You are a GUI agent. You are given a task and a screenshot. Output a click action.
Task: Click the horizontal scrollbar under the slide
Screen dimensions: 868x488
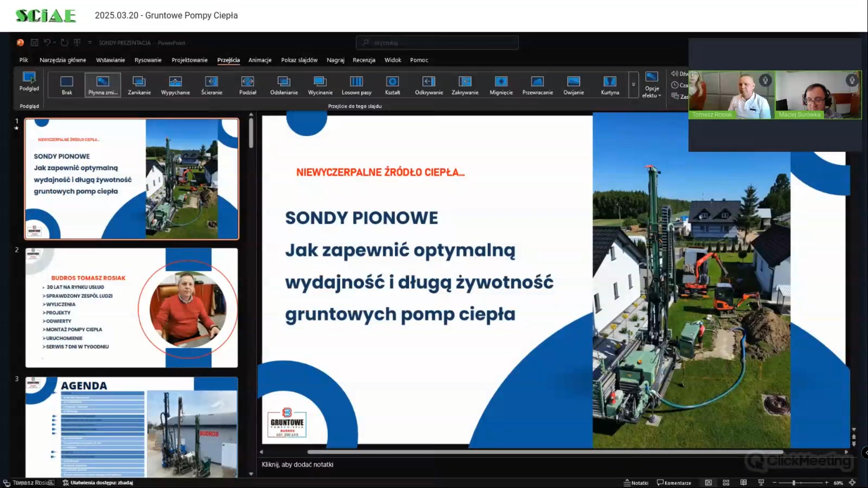545,452
